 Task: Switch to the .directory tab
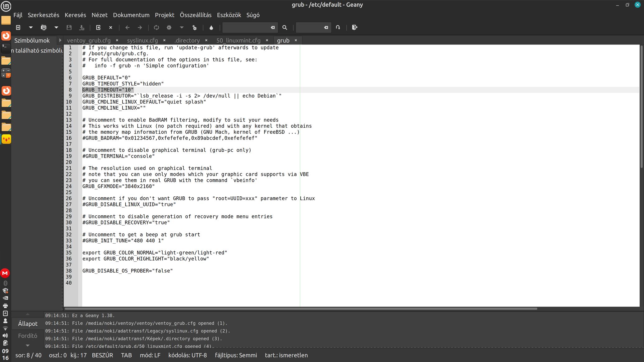[187, 40]
